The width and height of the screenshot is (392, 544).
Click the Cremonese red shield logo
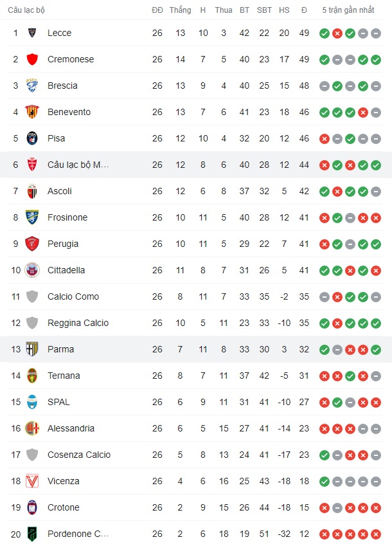point(32,59)
